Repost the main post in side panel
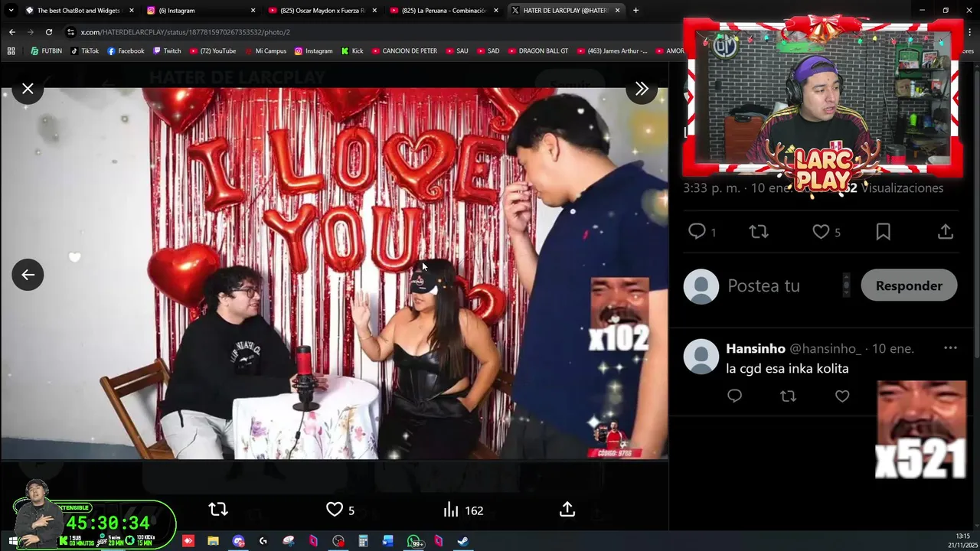 point(759,232)
